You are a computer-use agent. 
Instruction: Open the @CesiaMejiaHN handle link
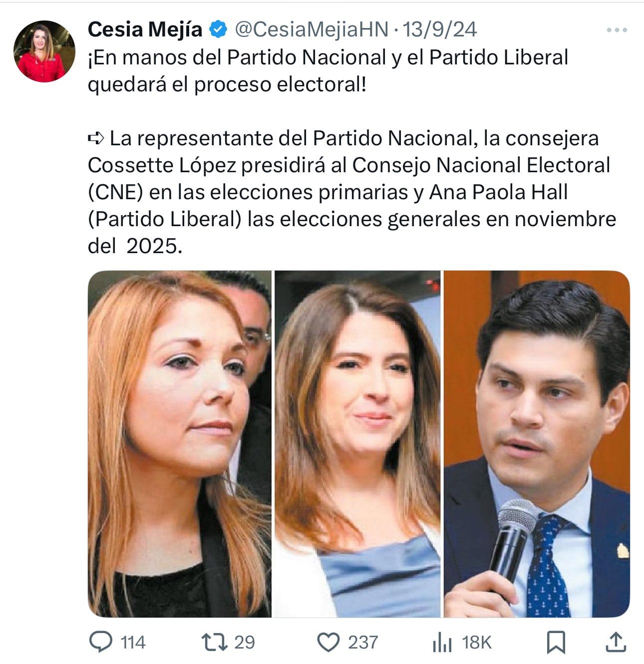point(311,29)
